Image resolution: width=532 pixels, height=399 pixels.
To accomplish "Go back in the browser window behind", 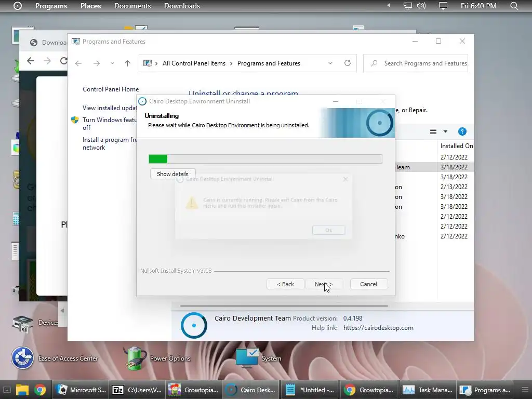I will [x=31, y=61].
